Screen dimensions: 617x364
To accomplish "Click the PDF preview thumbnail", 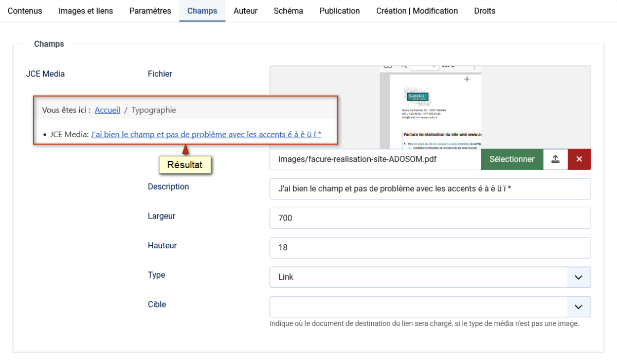I will coord(431,107).
